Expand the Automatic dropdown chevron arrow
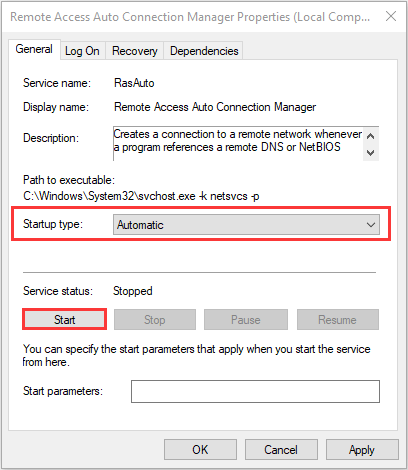This screenshot has height=470, width=408. (x=371, y=225)
